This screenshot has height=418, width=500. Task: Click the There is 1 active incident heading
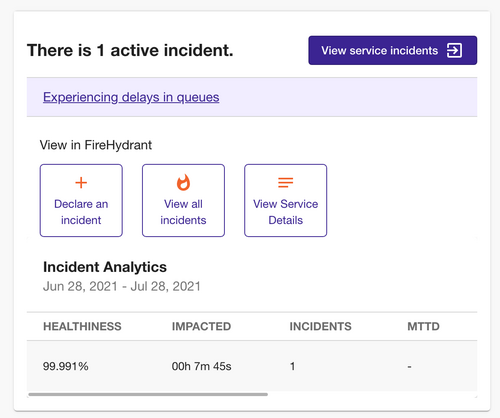130,50
